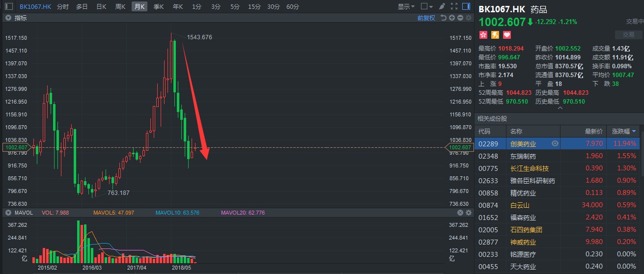Enter fullscreen chart mode
Screen dimensions: 644x274
coord(453,7)
